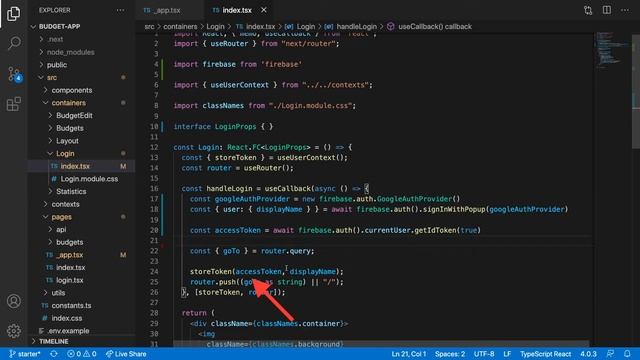Viewport: 640px width, 360px height.
Task: Click useCallback() callback breadcrumb
Action: coord(435,27)
